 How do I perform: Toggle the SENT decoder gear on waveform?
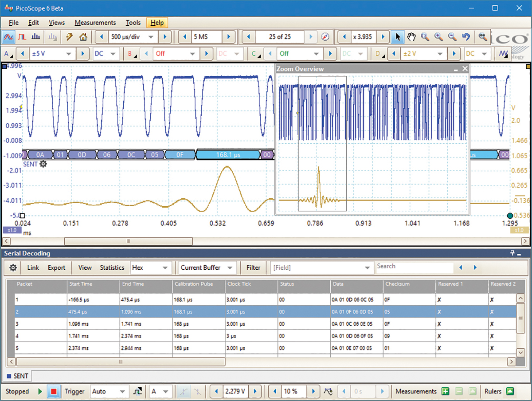point(43,164)
